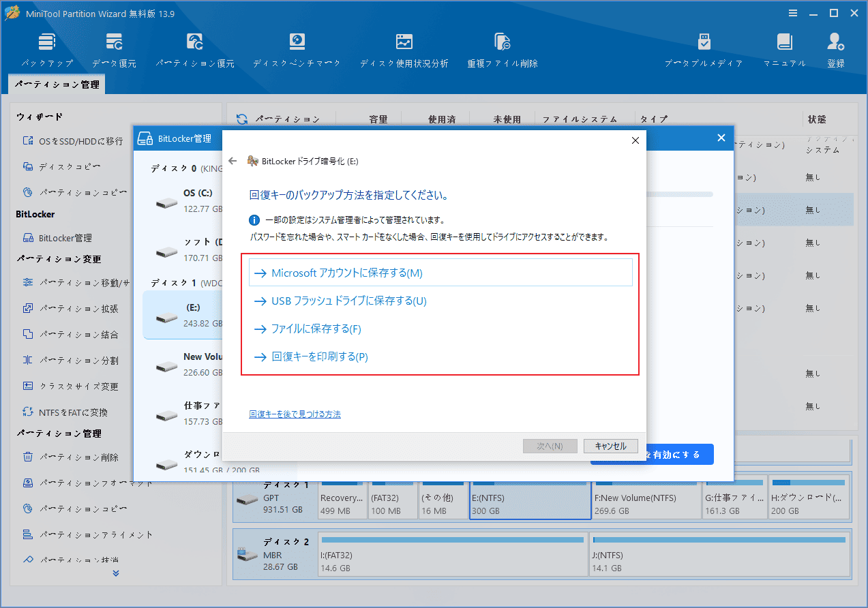
Task: Sort by the ファイルシステム column header
Action: click(x=580, y=119)
